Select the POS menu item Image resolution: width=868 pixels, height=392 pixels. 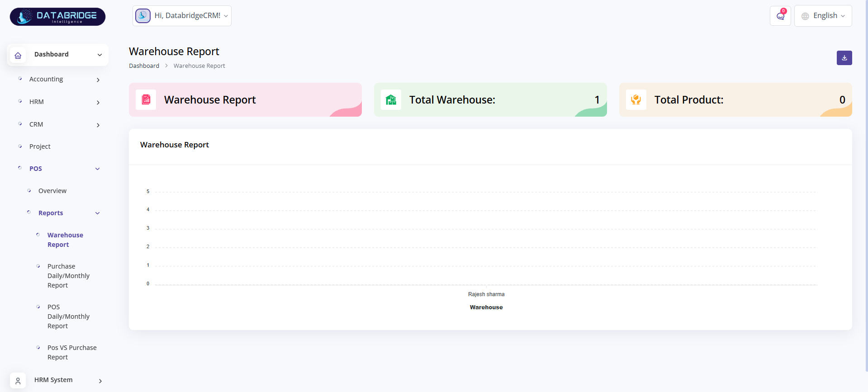pyautogui.click(x=36, y=169)
